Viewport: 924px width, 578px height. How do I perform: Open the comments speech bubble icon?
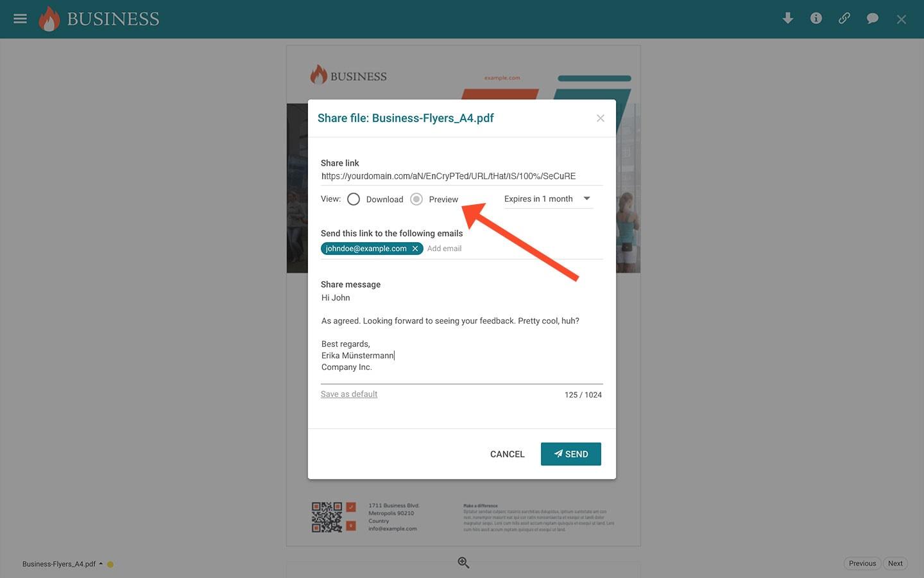pyautogui.click(x=873, y=19)
